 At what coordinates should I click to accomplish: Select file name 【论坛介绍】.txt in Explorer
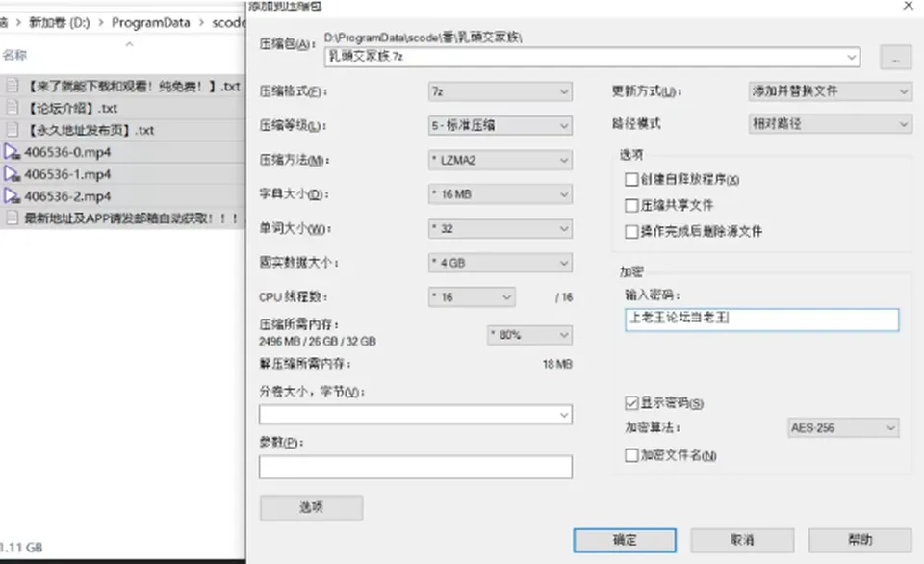point(73,109)
